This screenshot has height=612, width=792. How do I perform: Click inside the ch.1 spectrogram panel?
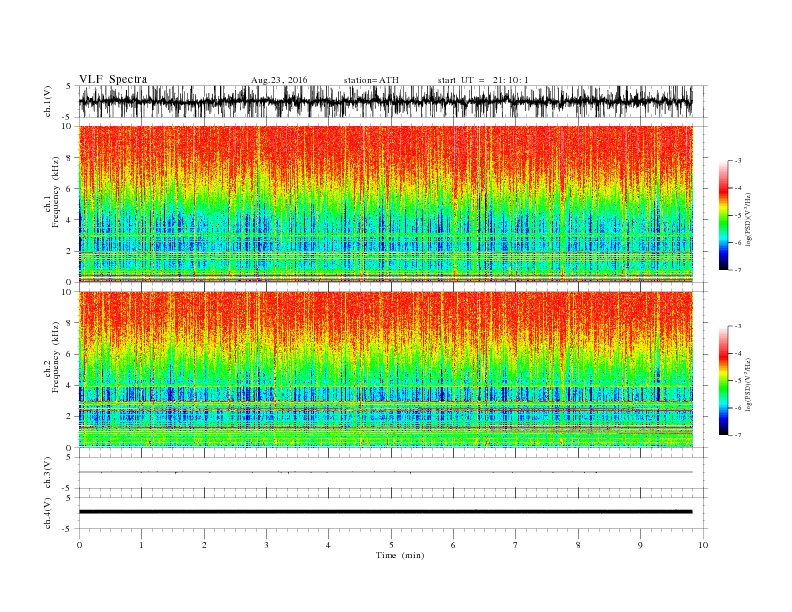tap(385, 204)
